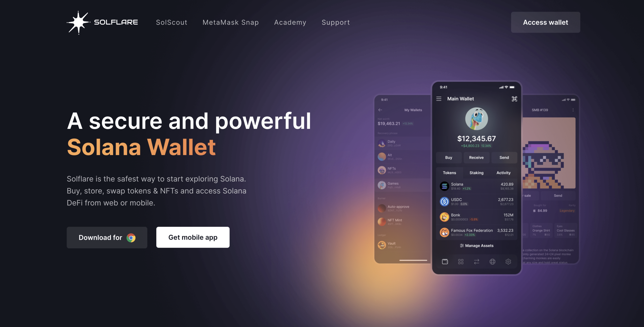Viewport: 644px width, 327px height.
Task: Click the Access wallet button
Action: point(546,22)
